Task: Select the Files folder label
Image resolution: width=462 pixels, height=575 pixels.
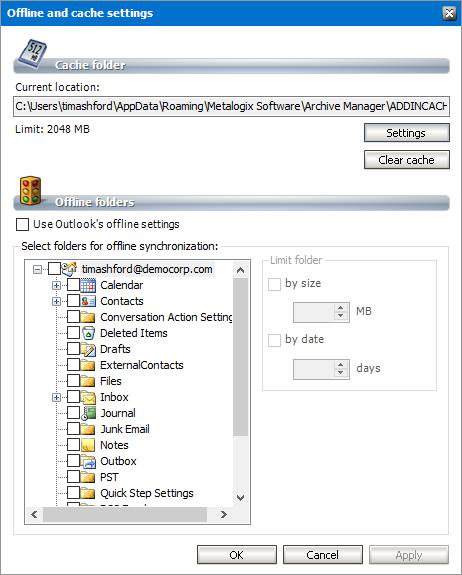Action: click(x=111, y=381)
